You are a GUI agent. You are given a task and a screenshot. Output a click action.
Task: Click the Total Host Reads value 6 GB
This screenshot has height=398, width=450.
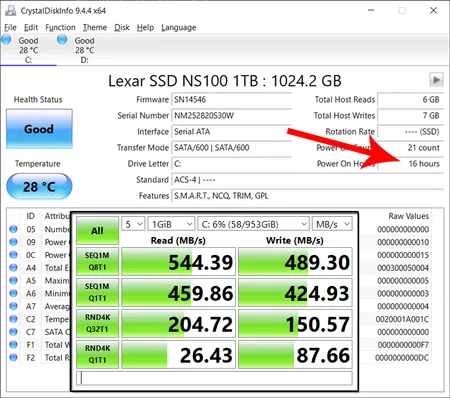tap(410, 99)
